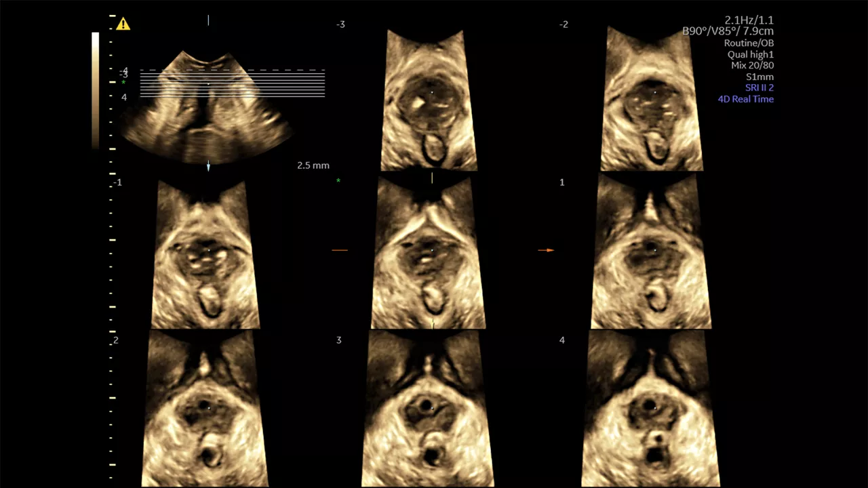
Task: Click the green asterisk reference slice marker
Action: pyautogui.click(x=338, y=181)
